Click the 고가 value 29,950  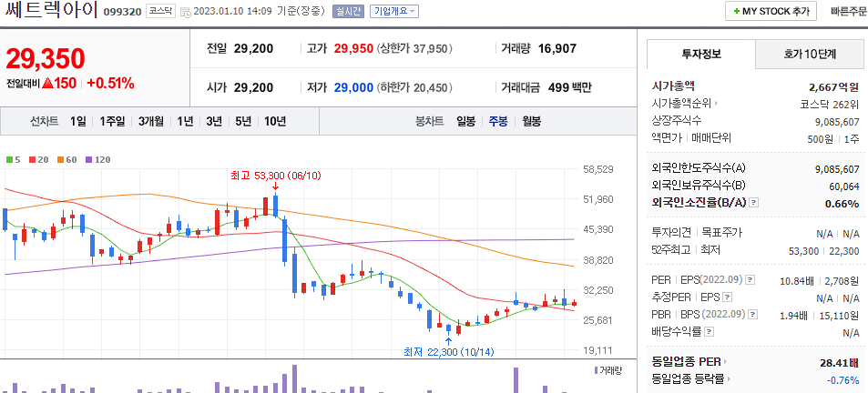(353, 48)
